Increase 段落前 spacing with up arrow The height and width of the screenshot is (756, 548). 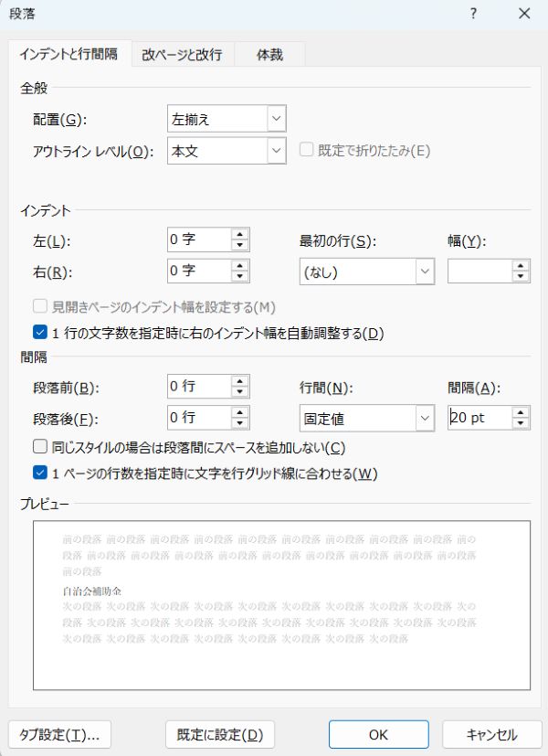pyautogui.click(x=240, y=381)
